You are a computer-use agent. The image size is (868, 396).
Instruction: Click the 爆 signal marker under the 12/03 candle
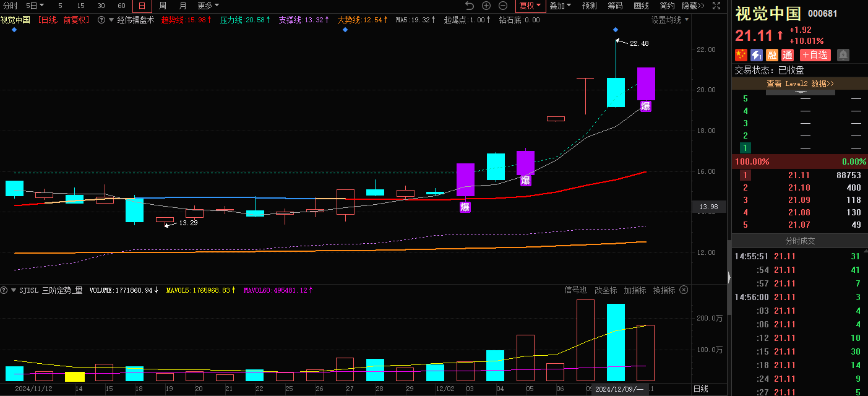click(465, 207)
